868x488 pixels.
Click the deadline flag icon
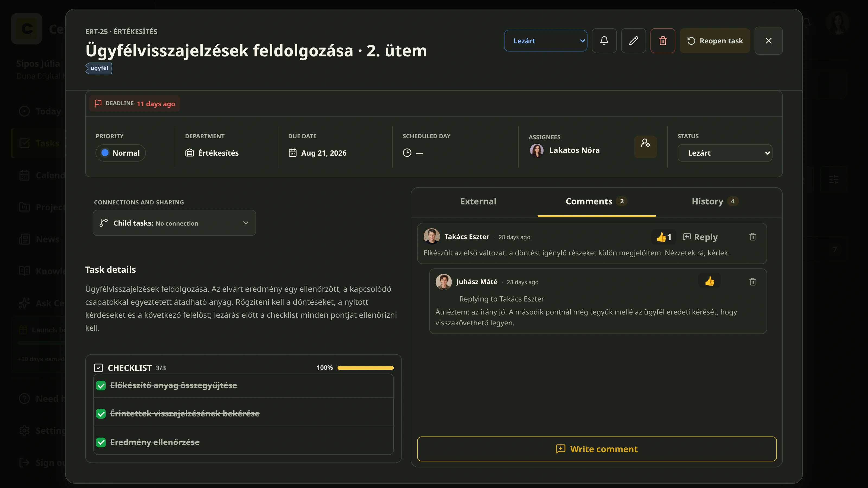click(x=98, y=103)
